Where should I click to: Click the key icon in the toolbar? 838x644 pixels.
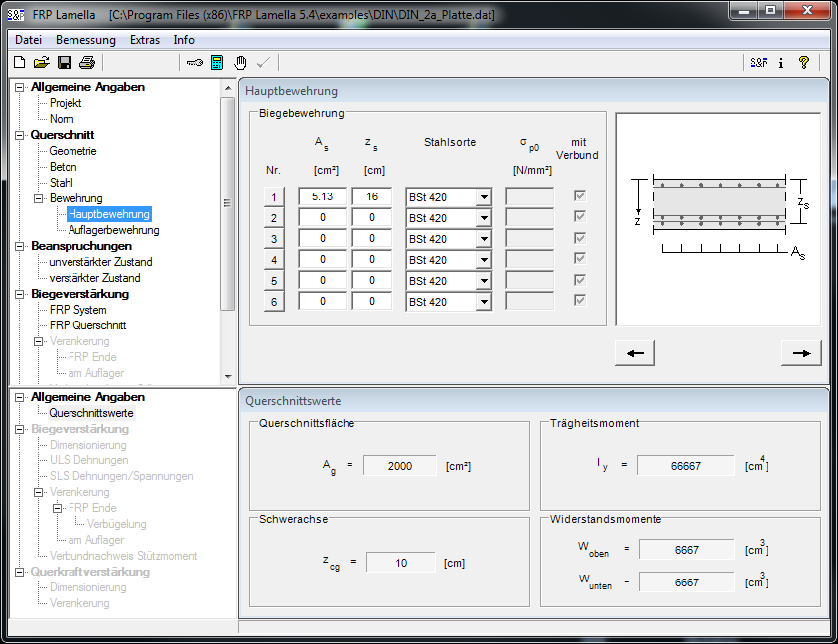pos(195,63)
